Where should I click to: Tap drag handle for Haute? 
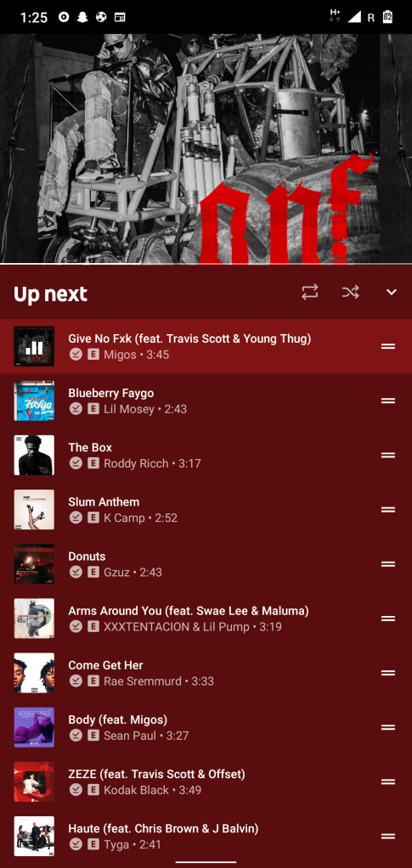pos(388,836)
